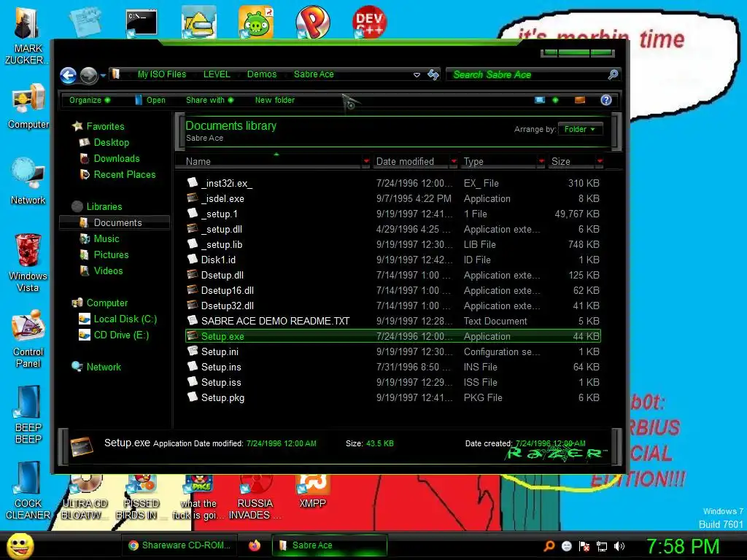Sort by the Type column header

coord(499,161)
